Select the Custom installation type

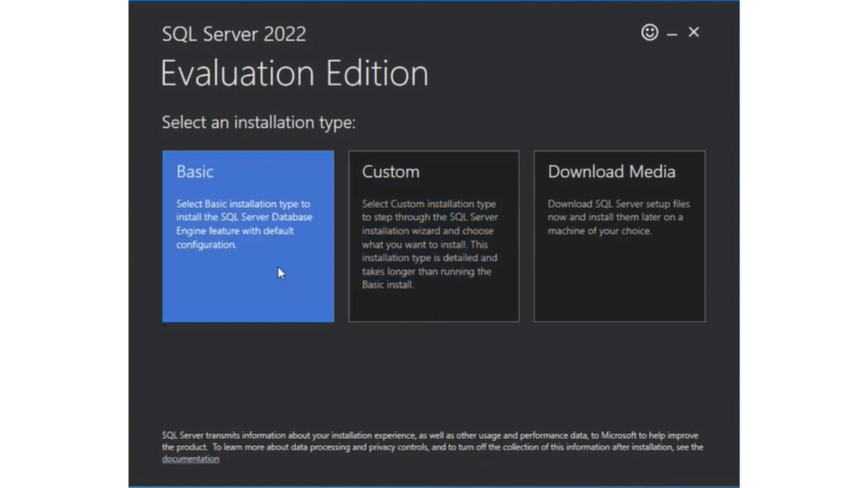(x=433, y=236)
